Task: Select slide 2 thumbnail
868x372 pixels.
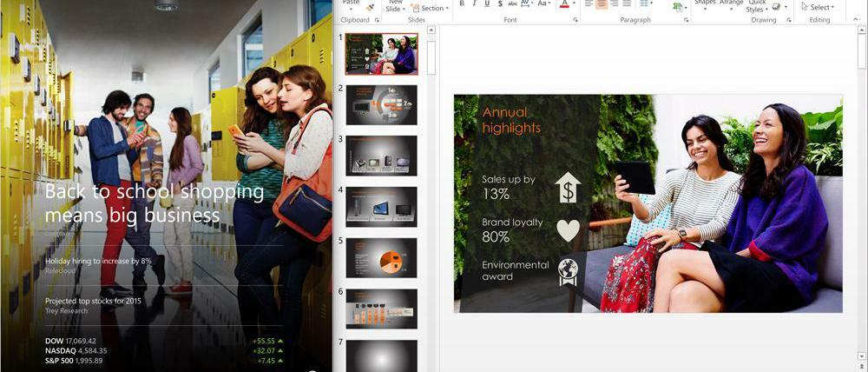Action: [381, 105]
